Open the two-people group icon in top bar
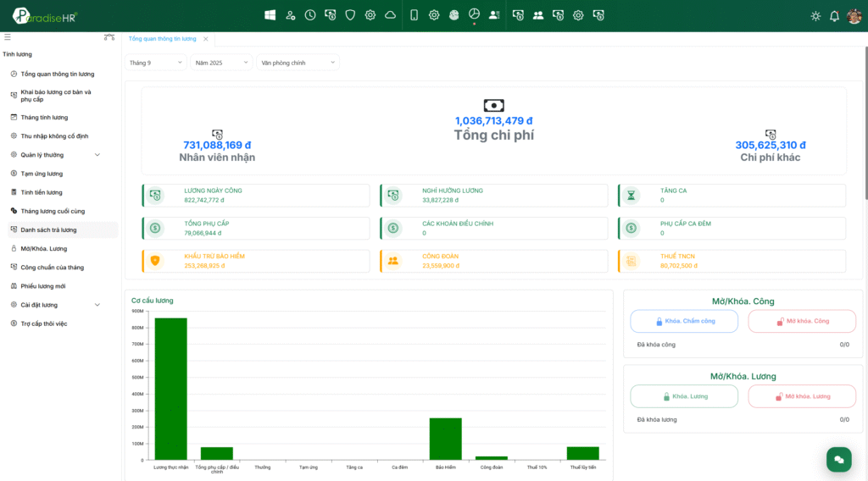 coord(538,15)
